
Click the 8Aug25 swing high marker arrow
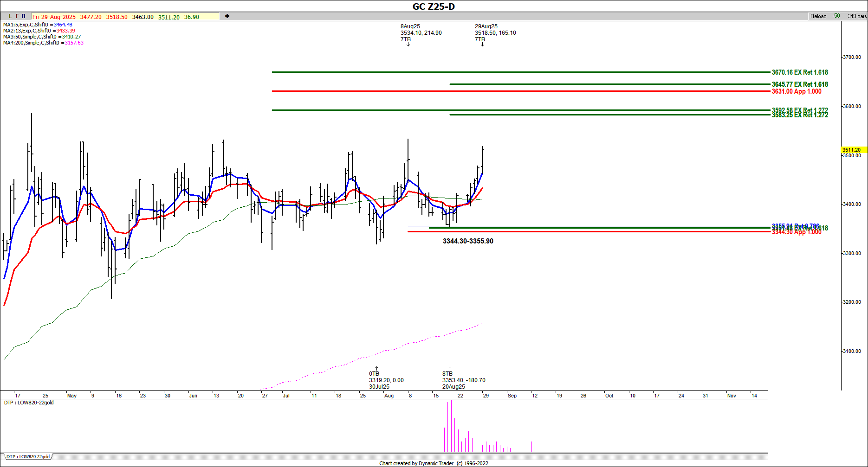coord(408,45)
